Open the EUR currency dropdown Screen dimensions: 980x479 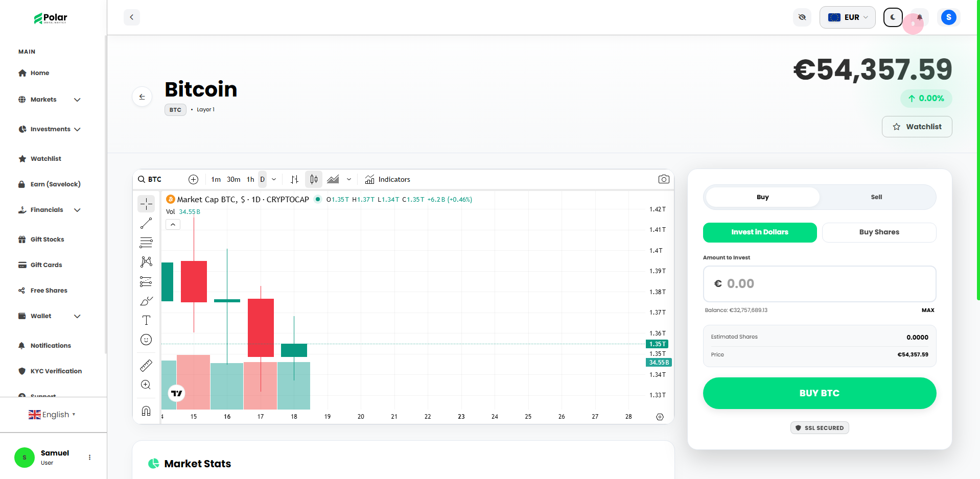coord(848,17)
